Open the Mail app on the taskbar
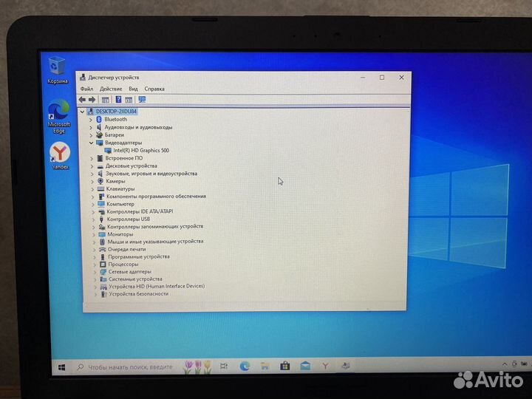This screenshot has height=399, width=532. pos(304,366)
